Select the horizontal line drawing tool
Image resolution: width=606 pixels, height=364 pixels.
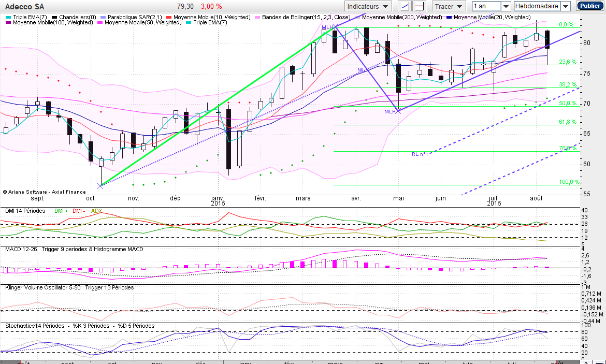[x=419, y=6]
